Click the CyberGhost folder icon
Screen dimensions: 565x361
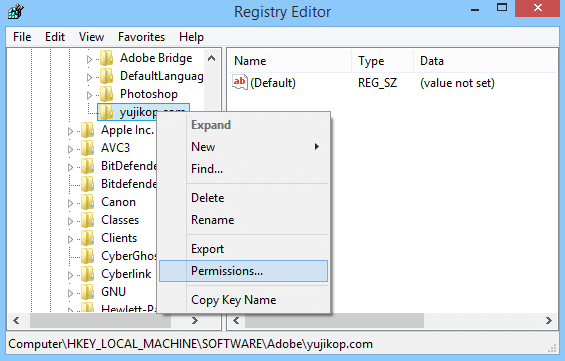pyautogui.click(x=88, y=256)
